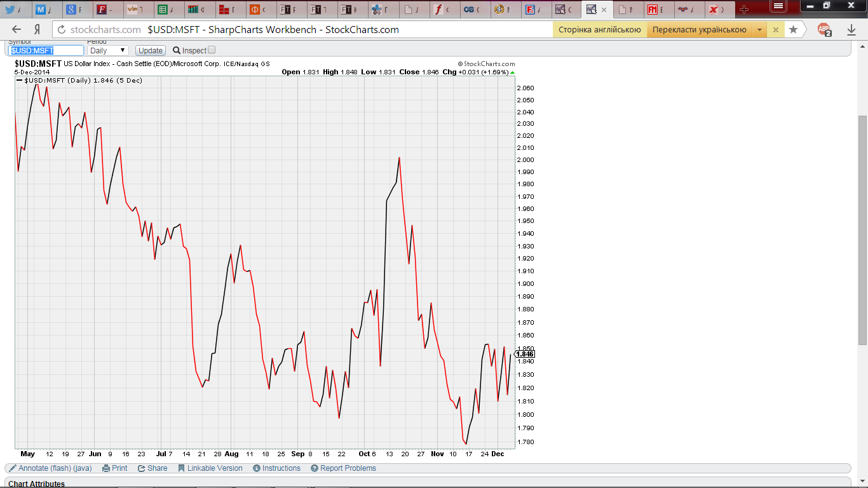Open a new tab with the plus button

pos(744,10)
